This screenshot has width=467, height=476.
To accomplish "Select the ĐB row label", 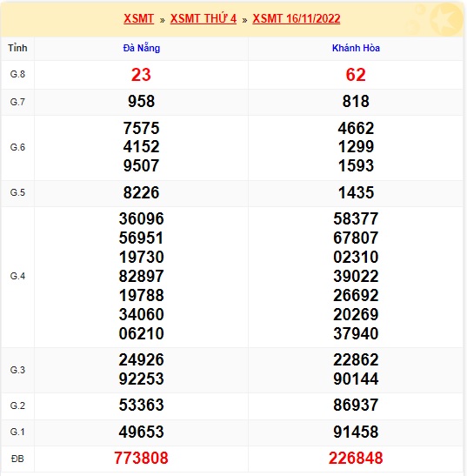I will pos(17,459).
